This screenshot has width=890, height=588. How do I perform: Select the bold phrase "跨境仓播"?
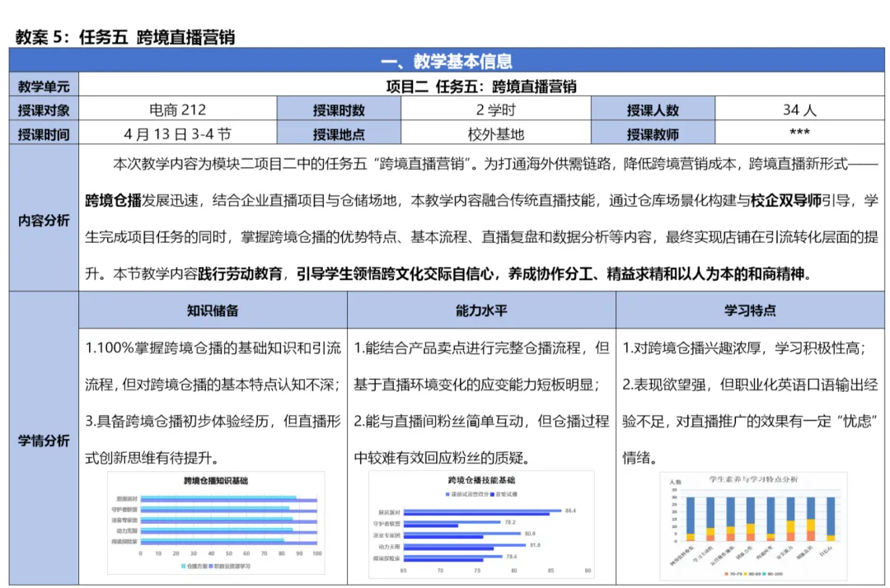[113, 200]
